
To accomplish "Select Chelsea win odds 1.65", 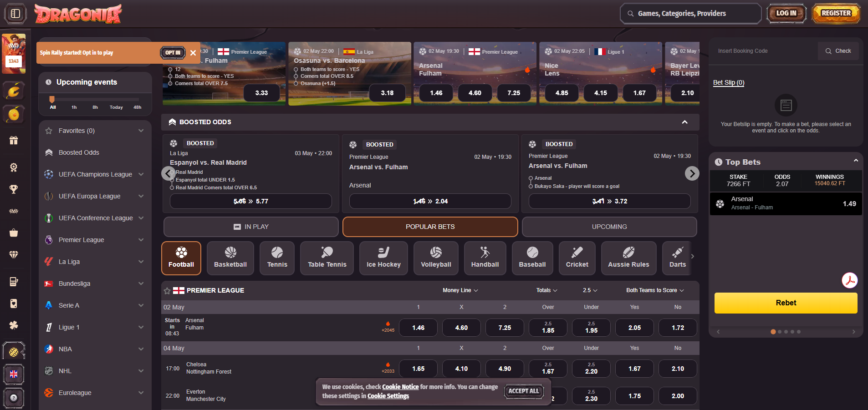I will click(418, 369).
